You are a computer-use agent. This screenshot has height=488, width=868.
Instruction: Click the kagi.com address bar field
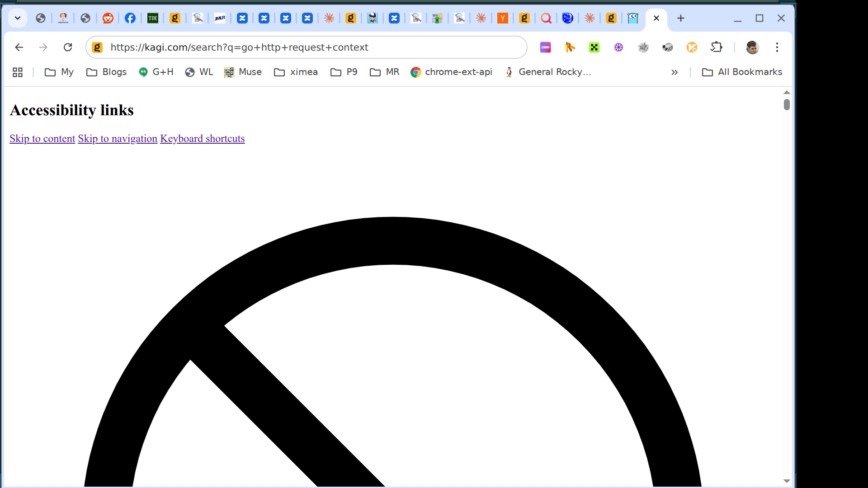click(307, 47)
